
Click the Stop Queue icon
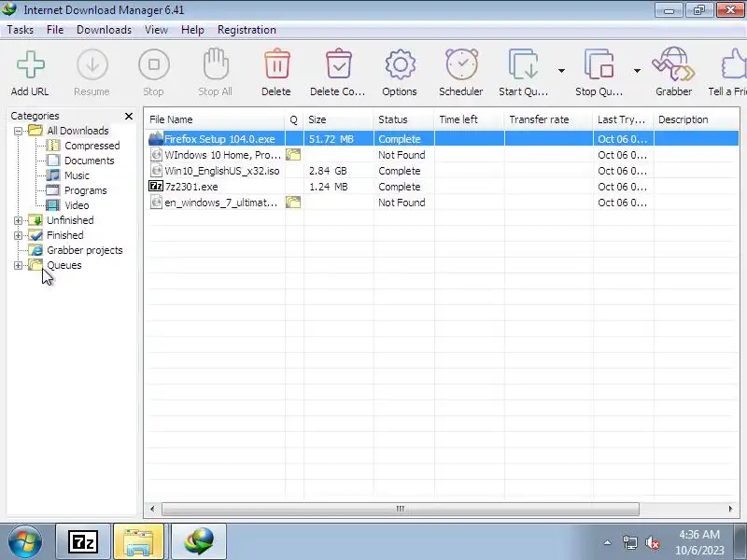(599, 64)
